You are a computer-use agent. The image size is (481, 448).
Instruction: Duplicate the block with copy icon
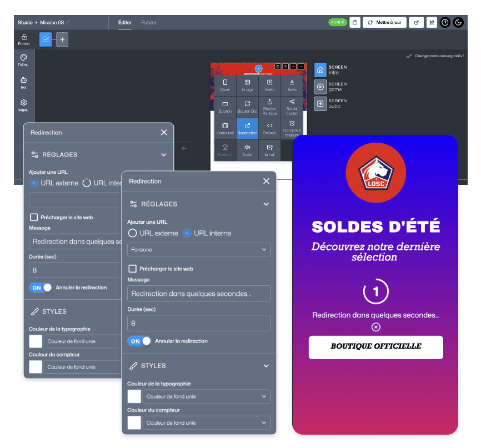(x=285, y=67)
